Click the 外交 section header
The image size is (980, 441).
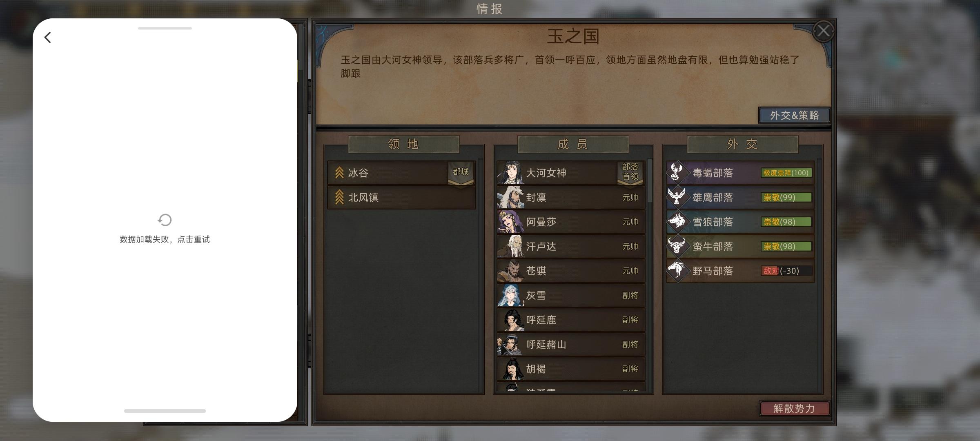pyautogui.click(x=742, y=144)
